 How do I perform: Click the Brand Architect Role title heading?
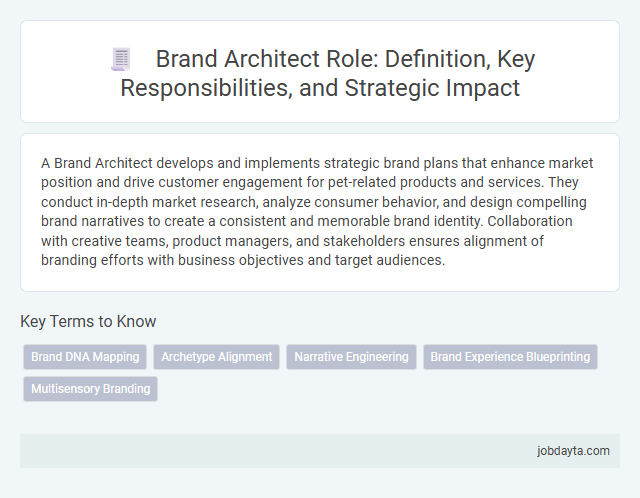click(327, 73)
